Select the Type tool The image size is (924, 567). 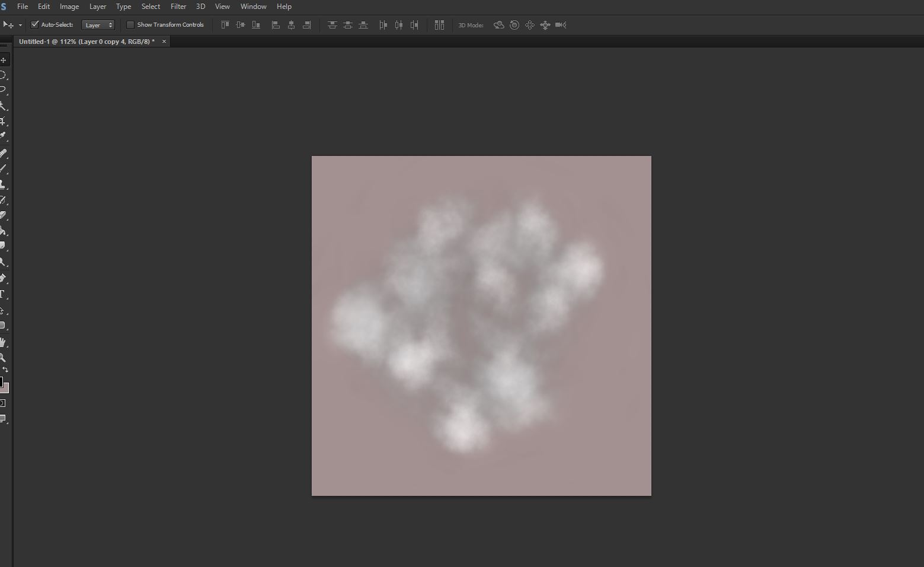pos(4,292)
